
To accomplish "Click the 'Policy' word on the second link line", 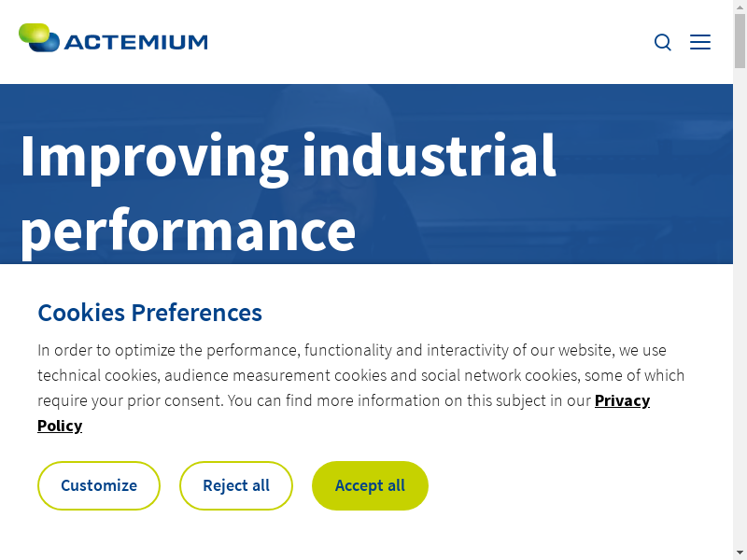I will 60,426.
